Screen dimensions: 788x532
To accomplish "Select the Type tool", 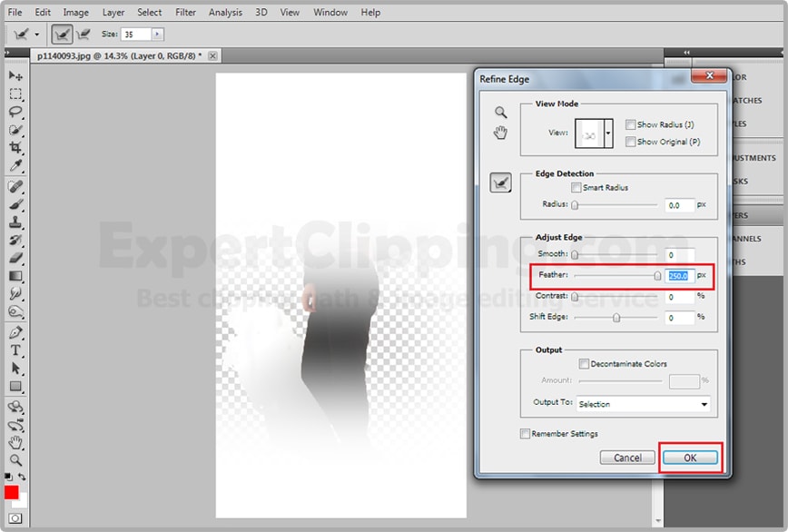I will click(15, 350).
